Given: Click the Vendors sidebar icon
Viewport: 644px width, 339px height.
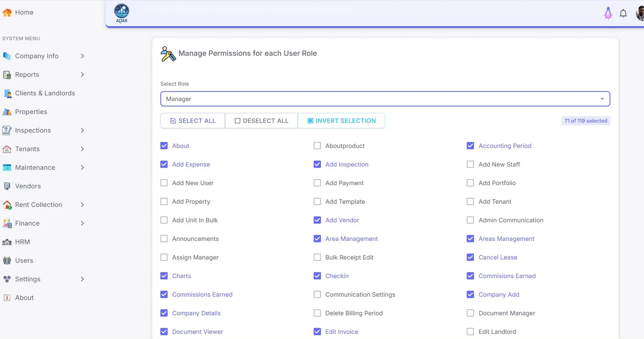Looking at the screenshot, I should point(7,186).
